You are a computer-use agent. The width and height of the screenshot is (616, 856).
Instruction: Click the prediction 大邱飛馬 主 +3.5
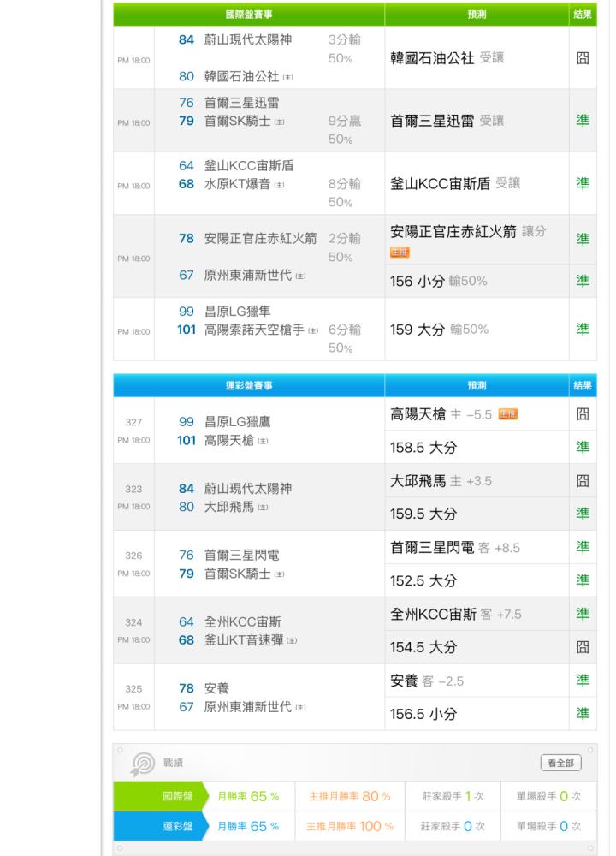coord(441,481)
